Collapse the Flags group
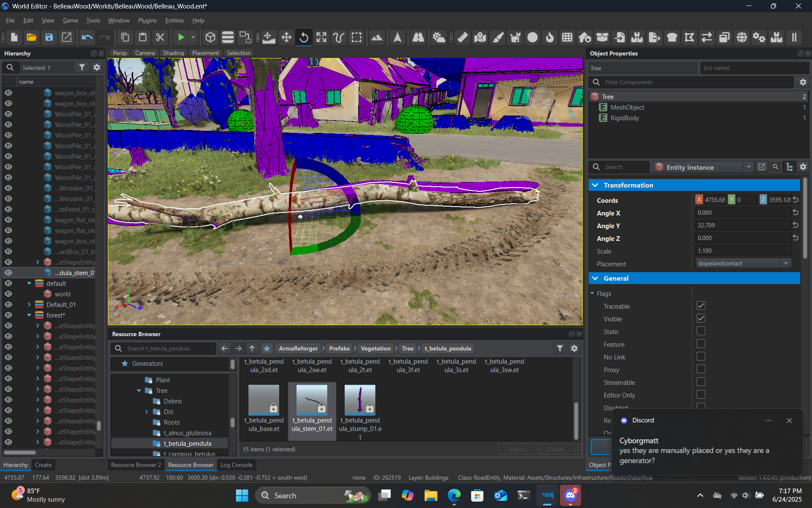The image size is (812, 508). [592, 293]
